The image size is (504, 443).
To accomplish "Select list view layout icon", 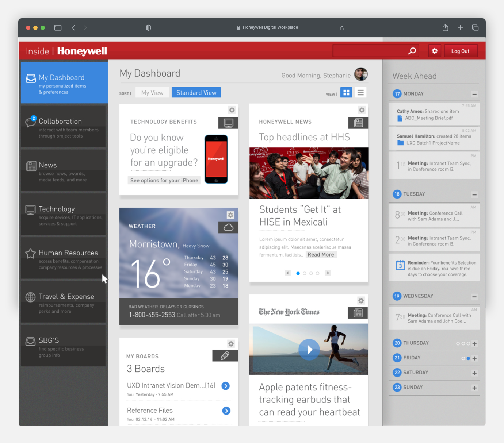I will click(x=360, y=93).
